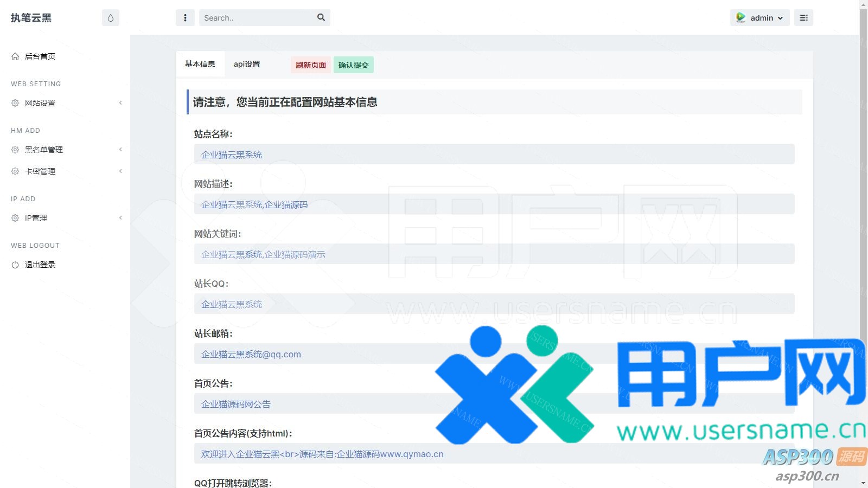Viewport: 868px width, 488px height.
Task: Open the three-dot vertical menu icon
Action: 185,18
